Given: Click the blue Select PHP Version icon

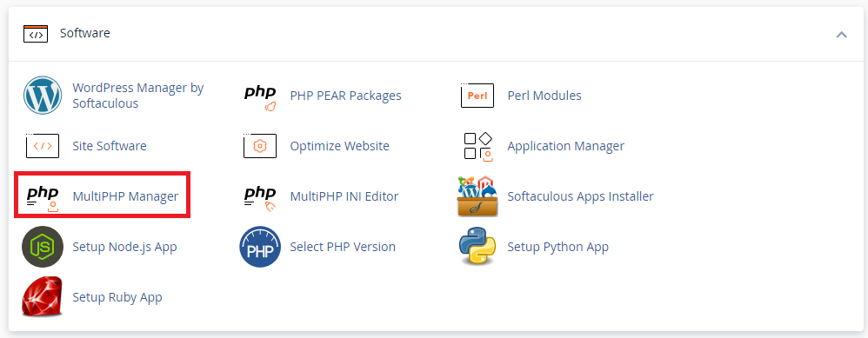Looking at the screenshot, I should [x=260, y=247].
